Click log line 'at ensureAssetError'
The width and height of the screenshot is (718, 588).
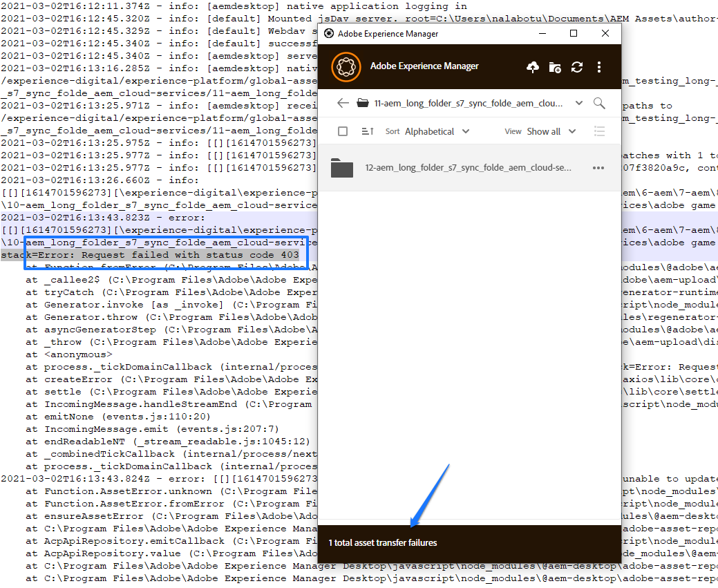point(171,516)
